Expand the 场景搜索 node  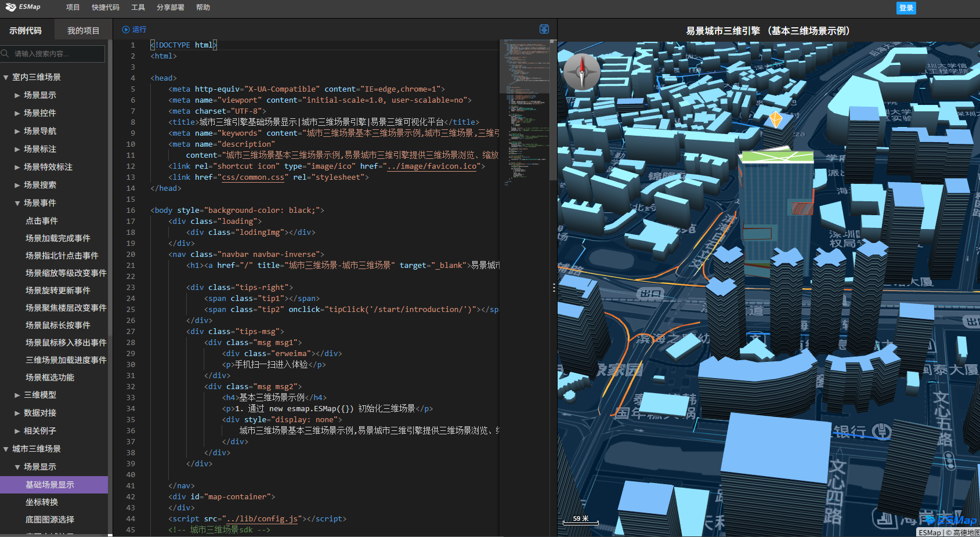(17, 185)
